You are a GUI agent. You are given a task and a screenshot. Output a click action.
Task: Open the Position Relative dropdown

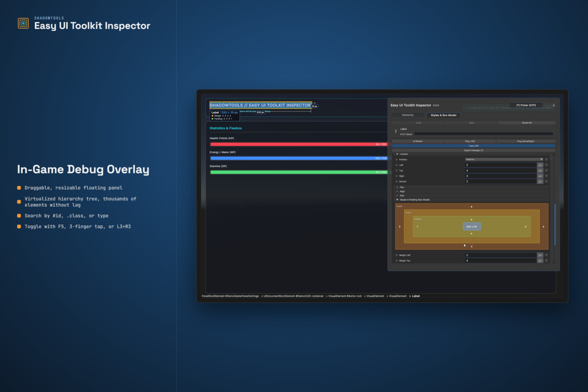pos(504,159)
